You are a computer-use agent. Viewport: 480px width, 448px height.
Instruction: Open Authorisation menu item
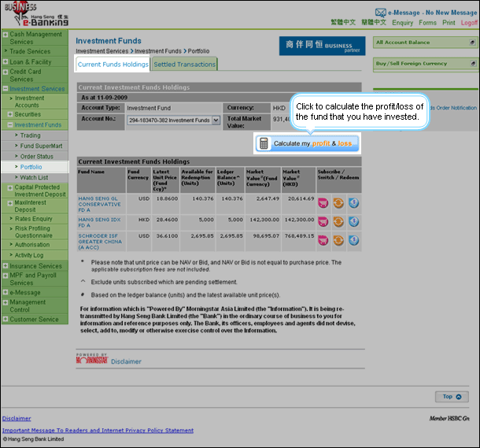tap(32, 245)
